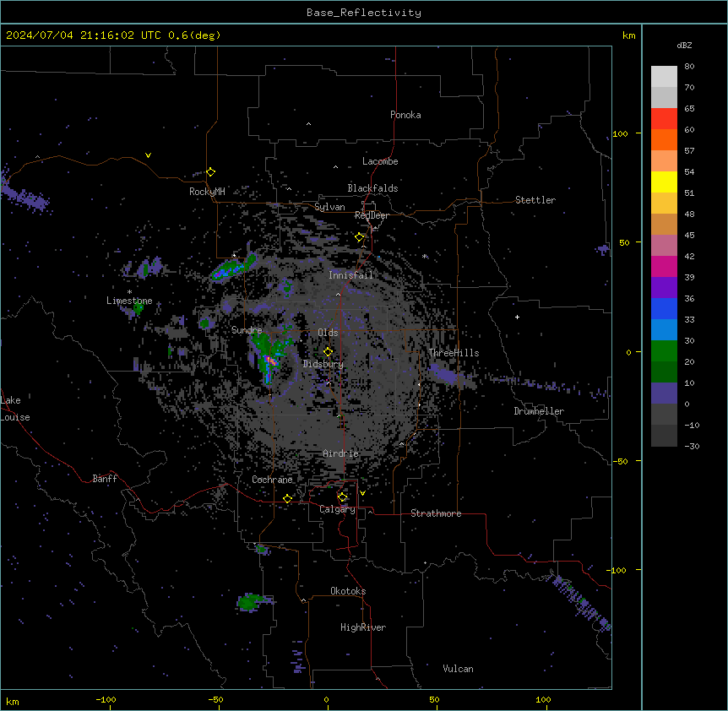728x711 pixels.
Task: Click the Ponoka town label
Action: tap(405, 115)
